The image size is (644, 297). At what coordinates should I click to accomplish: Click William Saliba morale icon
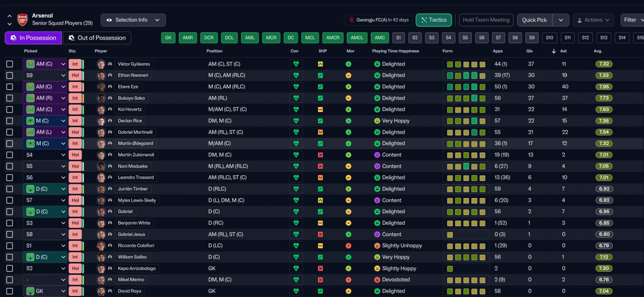[x=348, y=257]
